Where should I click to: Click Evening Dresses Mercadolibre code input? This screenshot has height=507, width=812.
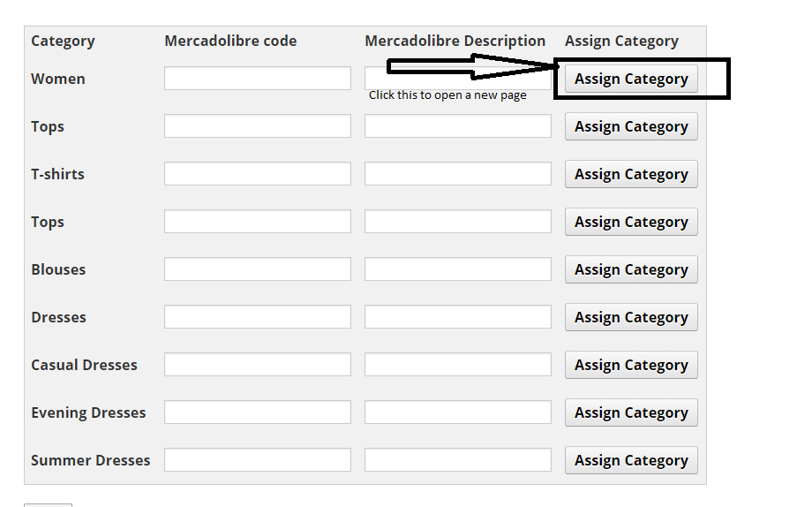(x=258, y=412)
